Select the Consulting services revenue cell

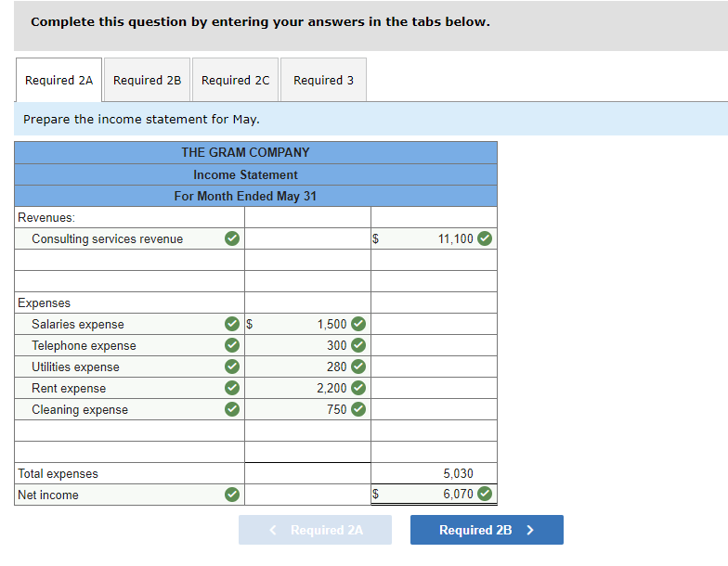130,238
